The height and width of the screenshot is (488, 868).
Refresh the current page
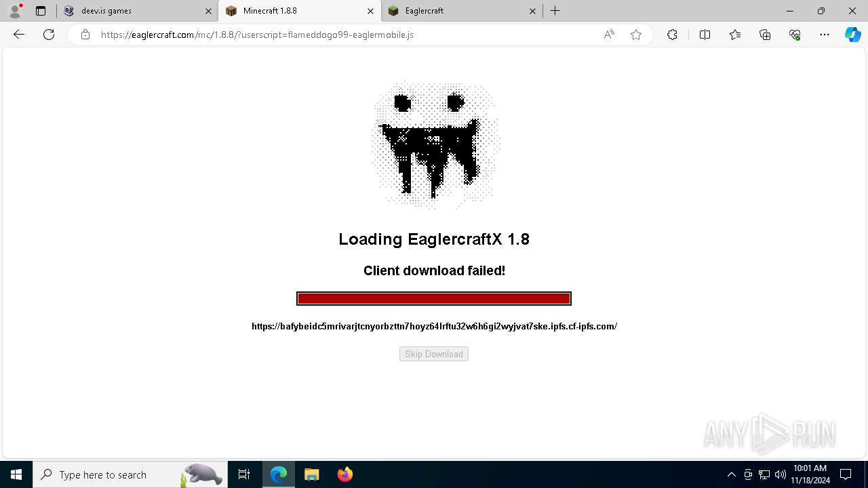(49, 35)
